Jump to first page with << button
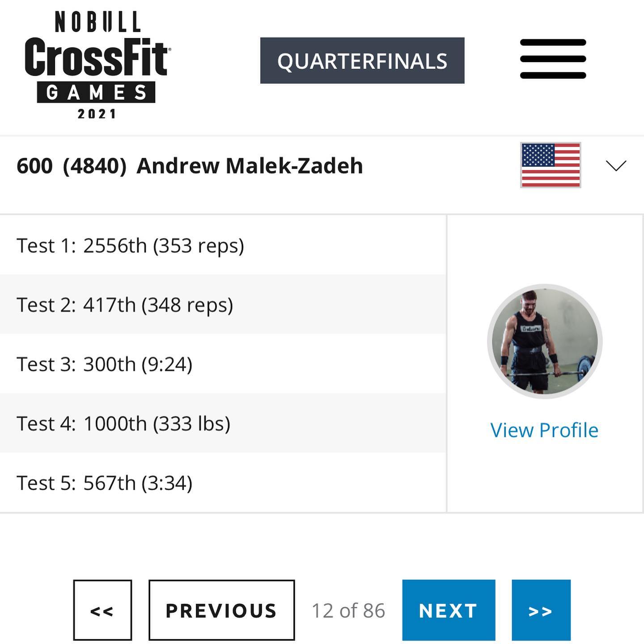Viewport: 644px width, 644px height. pyautogui.click(x=102, y=610)
